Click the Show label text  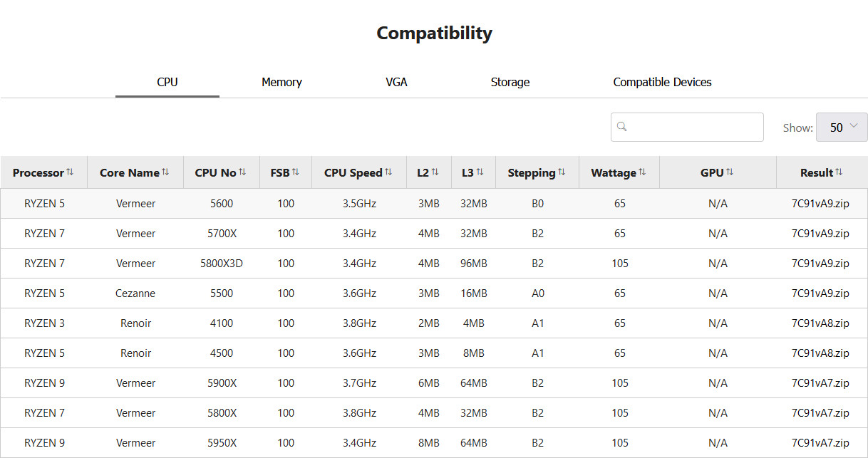[798, 128]
